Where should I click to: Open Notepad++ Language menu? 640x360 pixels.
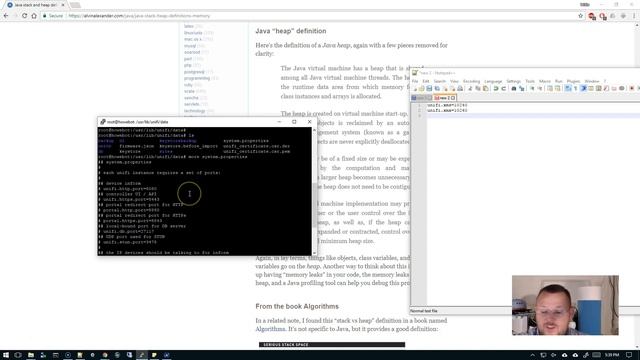(x=493, y=81)
